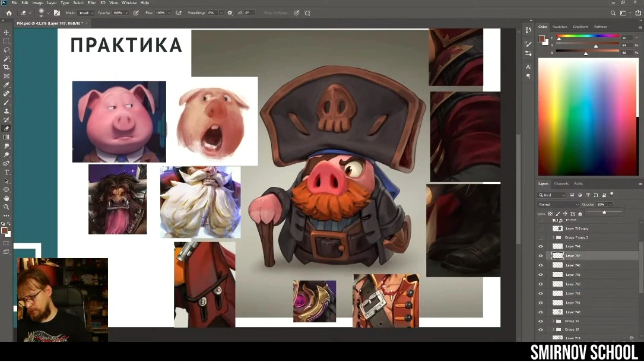Open the eraser Mode dropdown
The image size is (644, 362).
[86, 12]
